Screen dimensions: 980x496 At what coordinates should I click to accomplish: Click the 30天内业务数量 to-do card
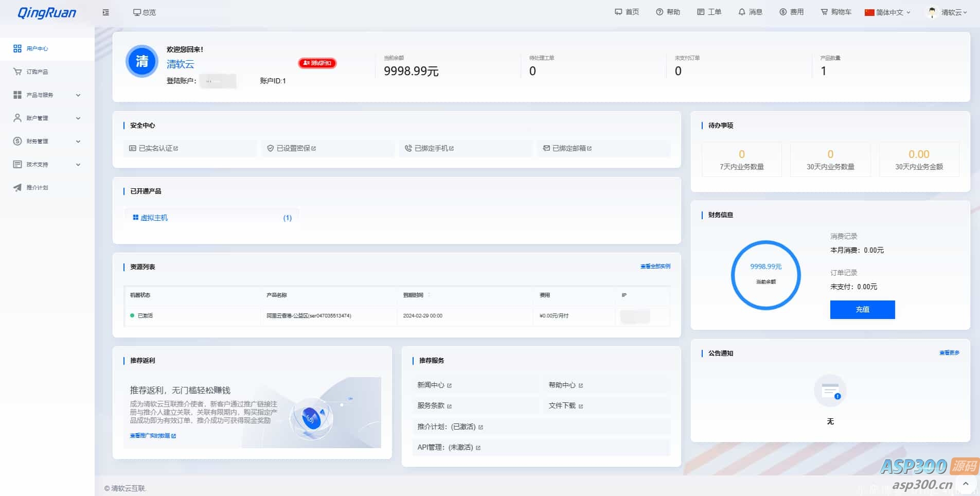click(x=830, y=160)
